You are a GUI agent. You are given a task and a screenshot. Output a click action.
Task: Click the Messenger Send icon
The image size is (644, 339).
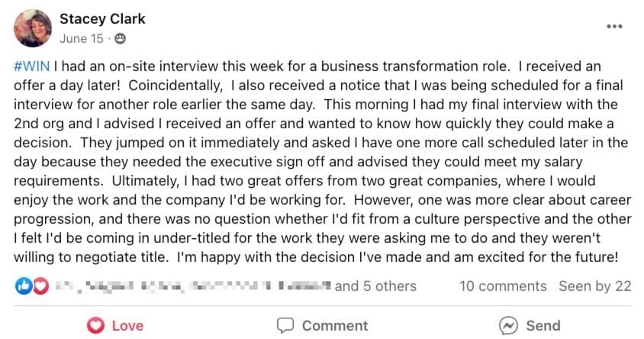[508, 325]
